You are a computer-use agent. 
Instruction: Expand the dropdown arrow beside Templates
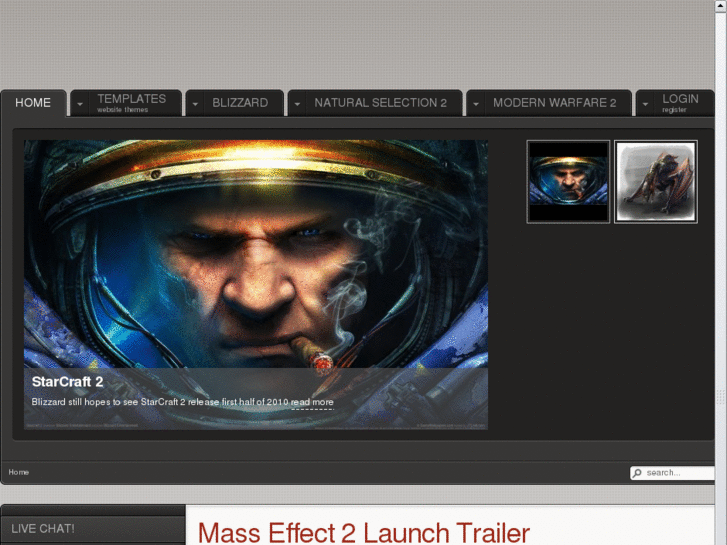pyautogui.click(x=80, y=104)
